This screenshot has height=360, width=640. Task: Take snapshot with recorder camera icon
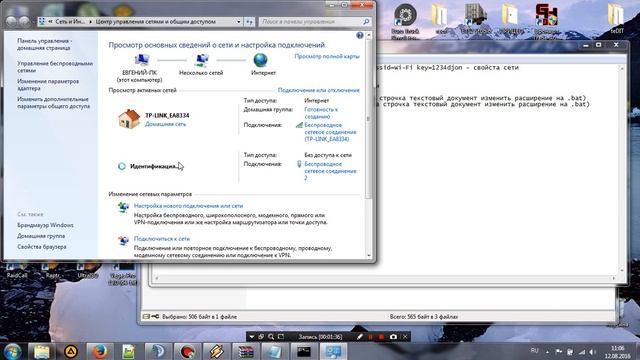(x=393, y=337)
